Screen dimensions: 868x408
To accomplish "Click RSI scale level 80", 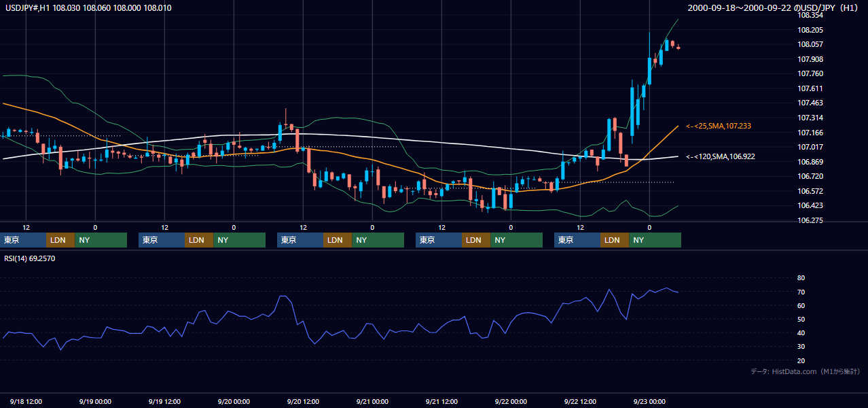I will pyautogui.click(x=801, y=278).
